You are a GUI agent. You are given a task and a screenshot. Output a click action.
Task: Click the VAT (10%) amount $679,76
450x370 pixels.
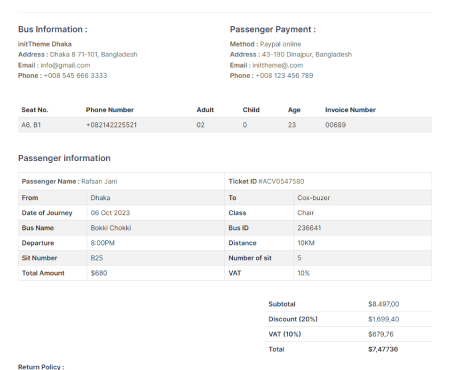click(381, 334)
